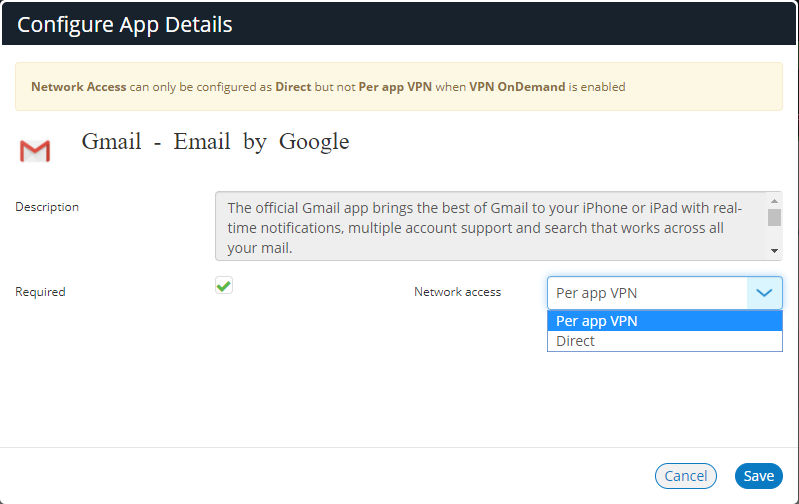Collapse the Network access dropdown arrow
This screenshot has width=799, height=504.
[764, 293]
